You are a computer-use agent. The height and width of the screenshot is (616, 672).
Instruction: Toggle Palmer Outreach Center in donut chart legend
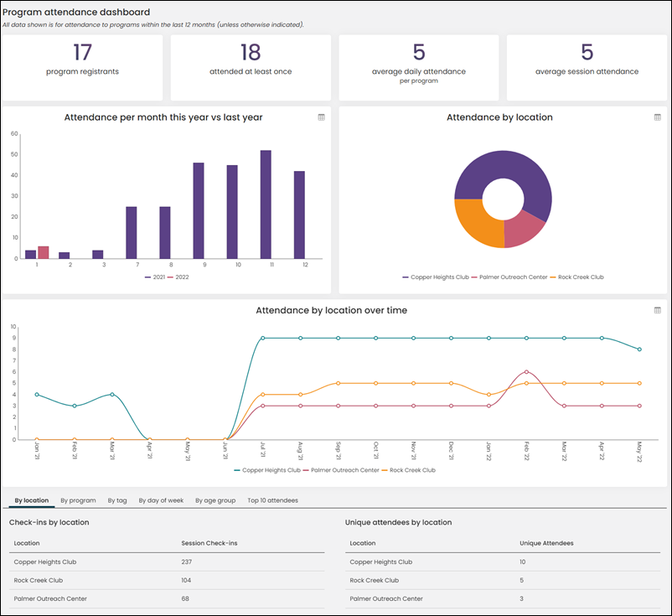click(509, 277)
